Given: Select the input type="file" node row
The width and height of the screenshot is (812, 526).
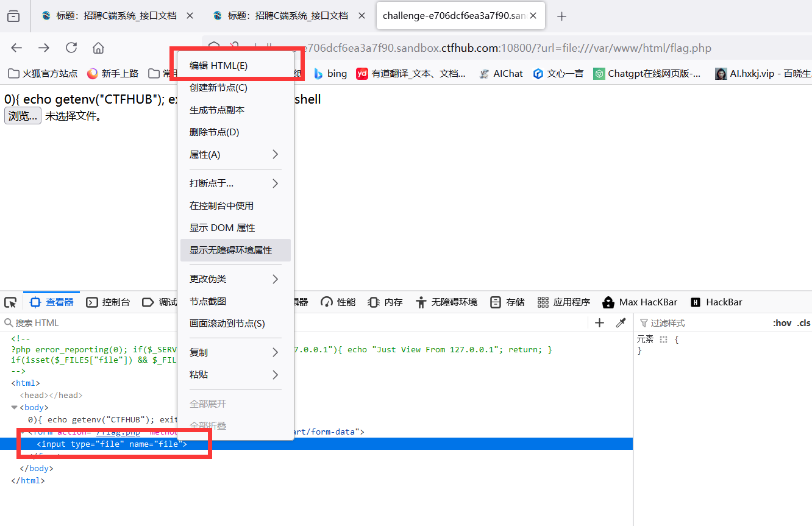Looking at the screenshot, I should tap(316, 444).
